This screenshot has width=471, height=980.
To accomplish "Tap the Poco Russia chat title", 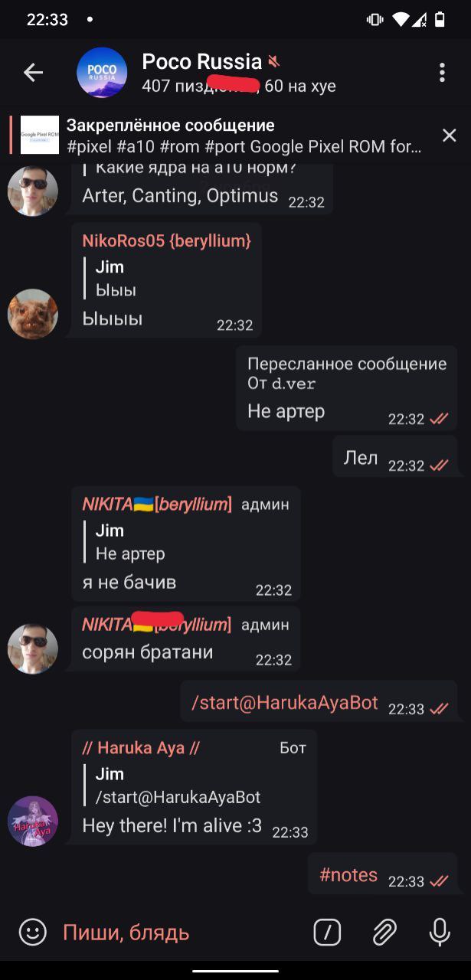I will (x=202, y=62).
